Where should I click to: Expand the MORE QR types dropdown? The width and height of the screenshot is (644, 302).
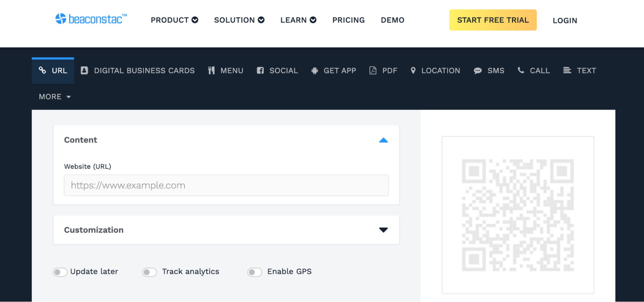tap(55, 96)
